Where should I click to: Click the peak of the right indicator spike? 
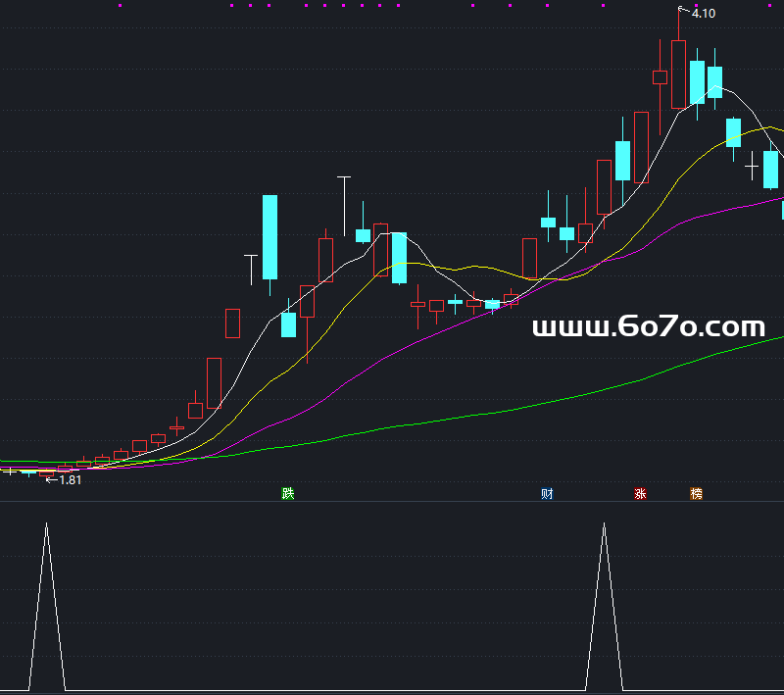click(604, 524)
